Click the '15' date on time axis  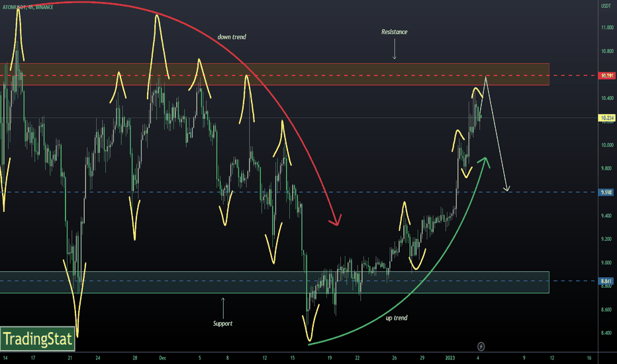[x=293, y=358]
